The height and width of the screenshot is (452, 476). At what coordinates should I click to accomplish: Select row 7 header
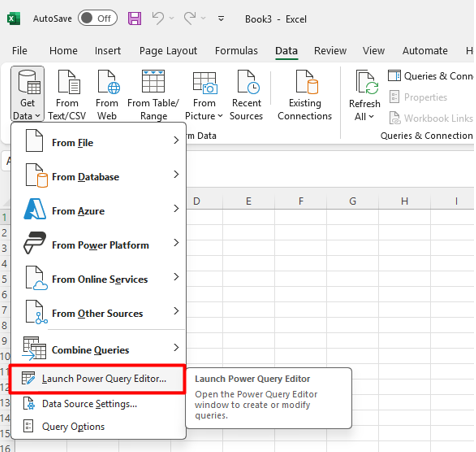click(x=5, y=310)
